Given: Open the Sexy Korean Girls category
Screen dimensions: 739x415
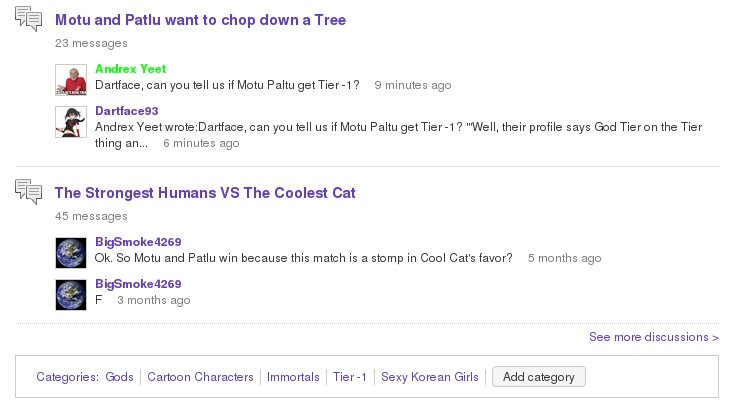Looking at the screenshot, I should pos(430,377).
